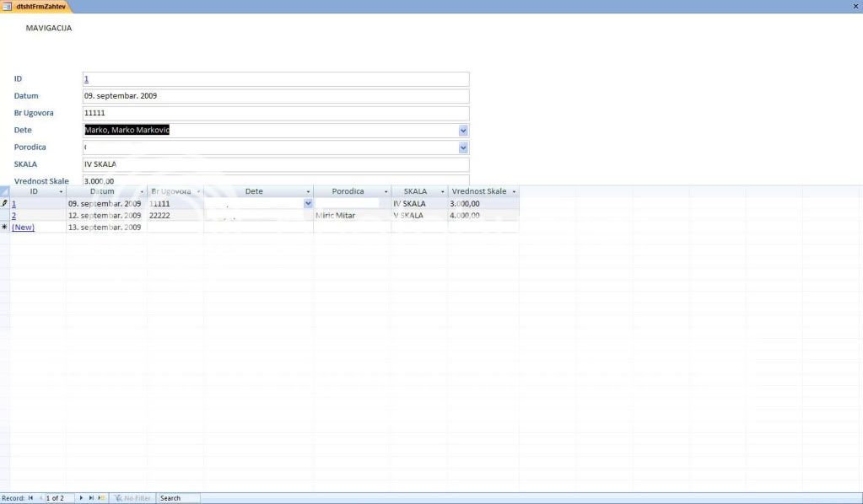Screen dimensions: 863x504
Task: Click the (New) link in datasheet
Action: (23, 228)
